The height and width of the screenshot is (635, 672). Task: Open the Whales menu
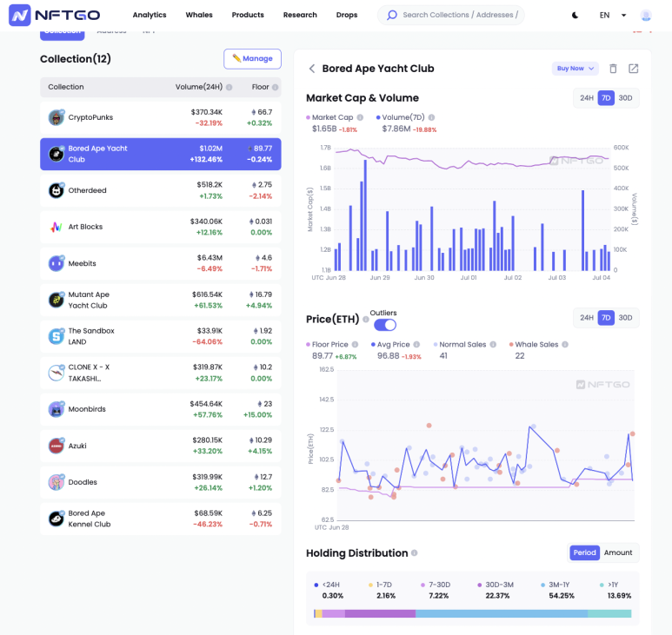(199, 15)
